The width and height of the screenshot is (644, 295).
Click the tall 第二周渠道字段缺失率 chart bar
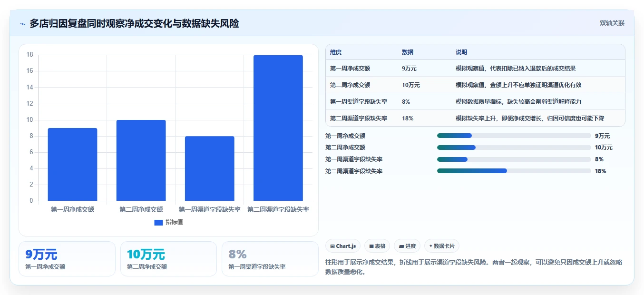(278, 128)
